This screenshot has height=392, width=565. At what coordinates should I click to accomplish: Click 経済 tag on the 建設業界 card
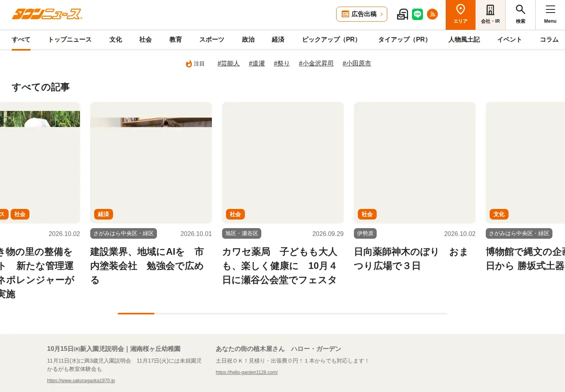point(104,214)
